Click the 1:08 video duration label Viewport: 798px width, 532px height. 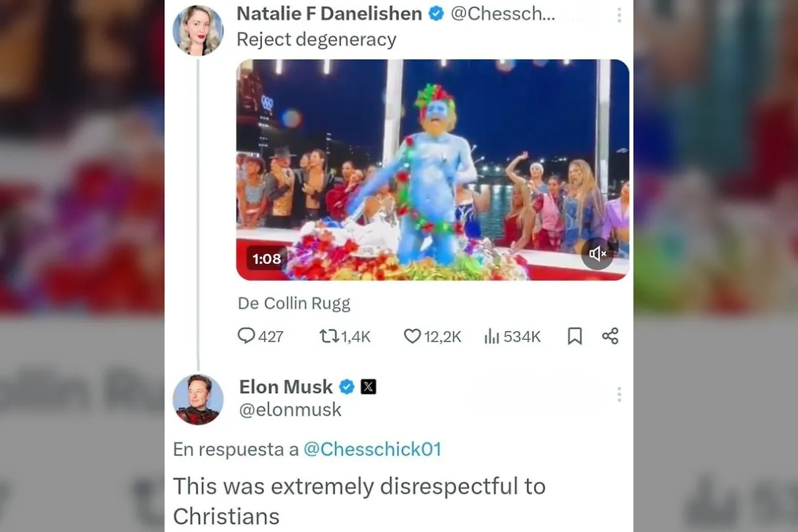[x=267, y=259]
